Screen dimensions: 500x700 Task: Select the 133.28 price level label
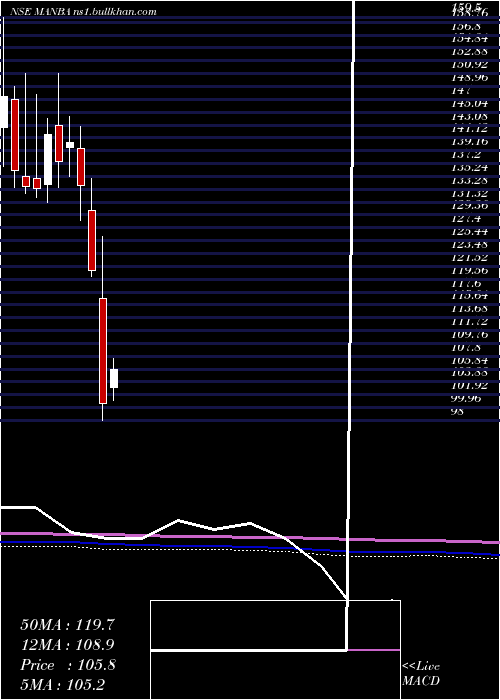(x=469, y=181)
